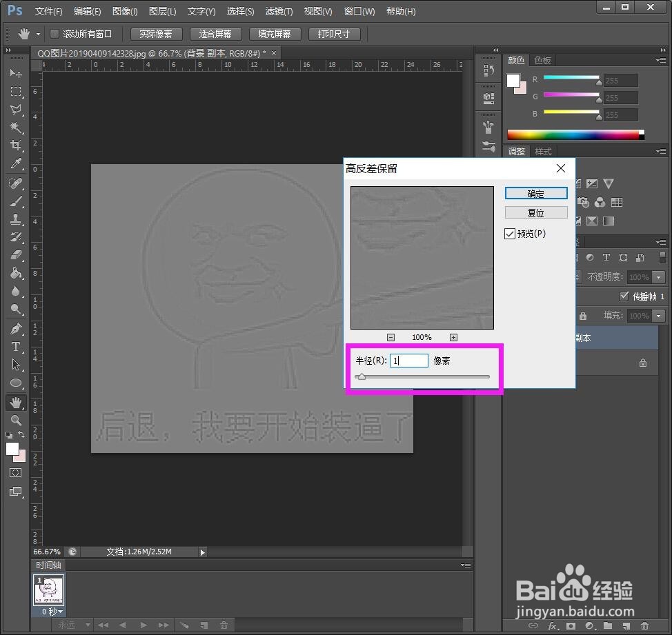Click the radius slider handle
The height and width of the screenshot is (635, 672).
pyautogui.click(x=362, y=377)
